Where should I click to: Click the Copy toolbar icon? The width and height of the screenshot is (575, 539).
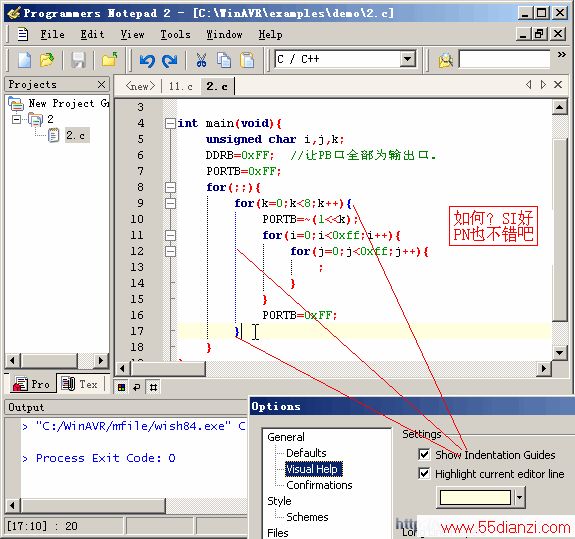click(x=224, y=60)
